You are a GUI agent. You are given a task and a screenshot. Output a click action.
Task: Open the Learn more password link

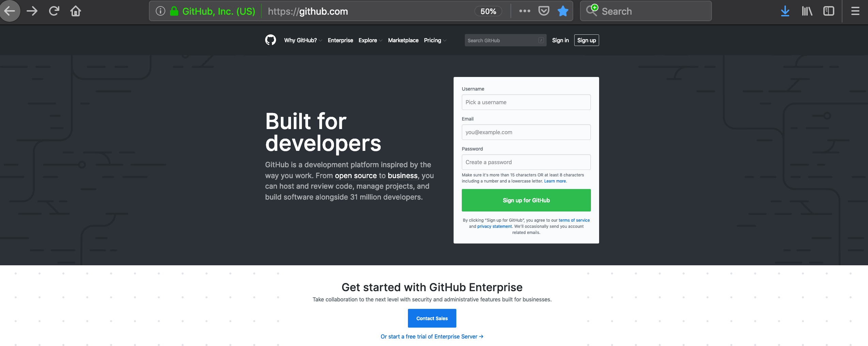(x=555, y=181)
